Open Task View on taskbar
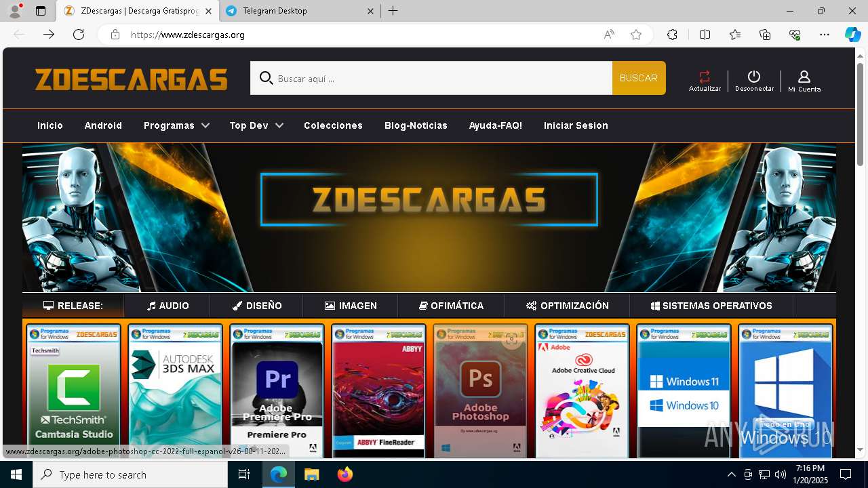 (x=244, y=474)
